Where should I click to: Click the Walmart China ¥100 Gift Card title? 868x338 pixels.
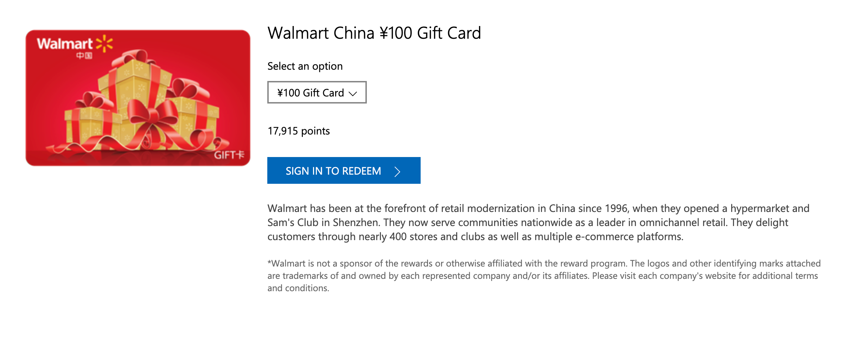tap(374, 33)
